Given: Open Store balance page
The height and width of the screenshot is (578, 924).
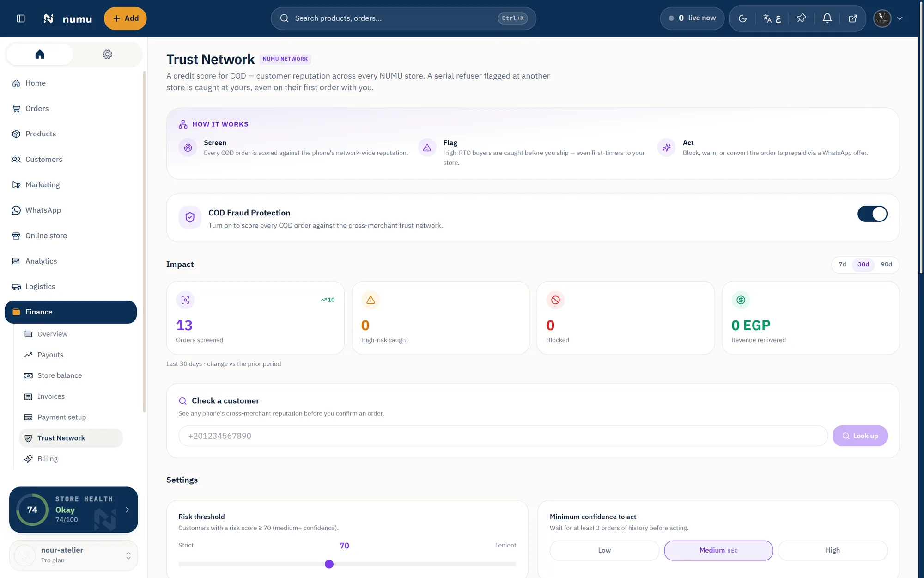Looking at the screenshot, I should pos(71,375).
